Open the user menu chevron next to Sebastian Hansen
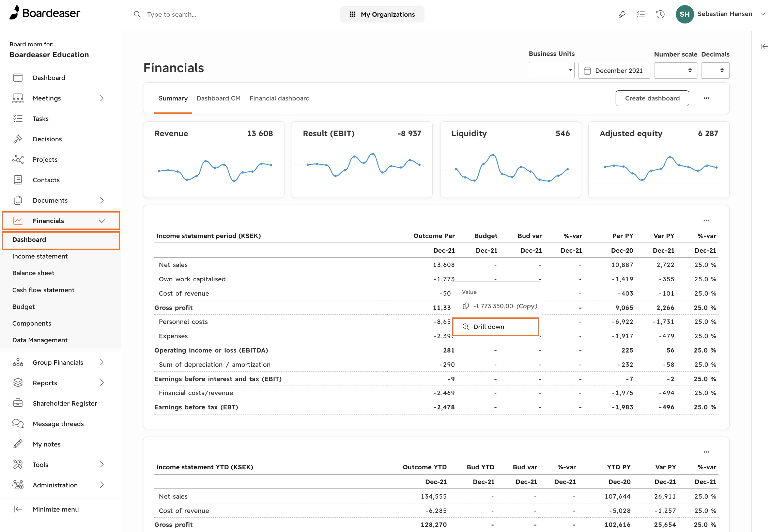 click(x=763, y=14)
